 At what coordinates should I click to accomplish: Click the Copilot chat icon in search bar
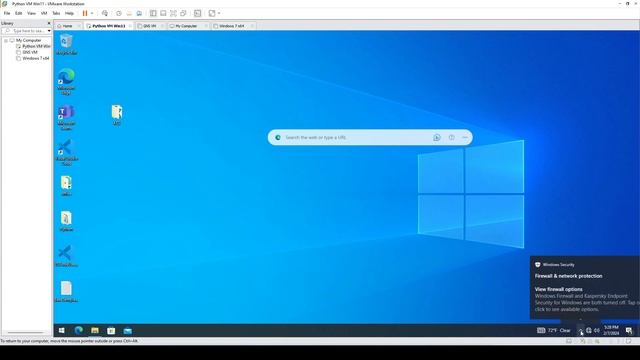click(437, 138)
